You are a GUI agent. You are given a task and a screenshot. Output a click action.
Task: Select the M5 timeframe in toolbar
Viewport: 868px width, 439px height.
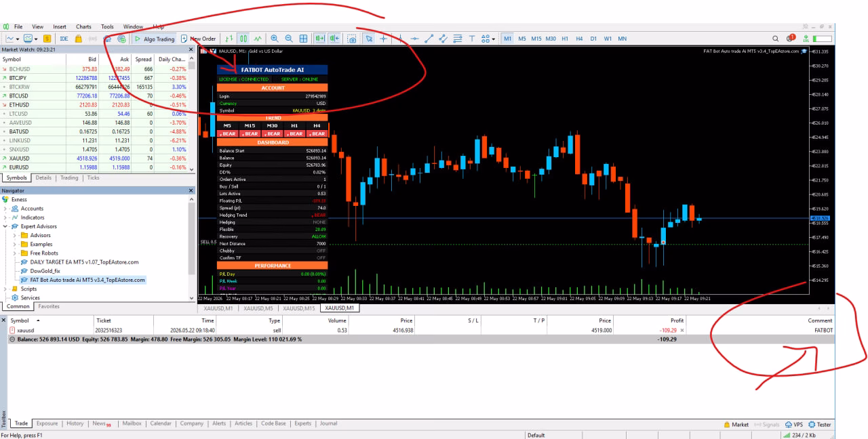pos(522,39)
